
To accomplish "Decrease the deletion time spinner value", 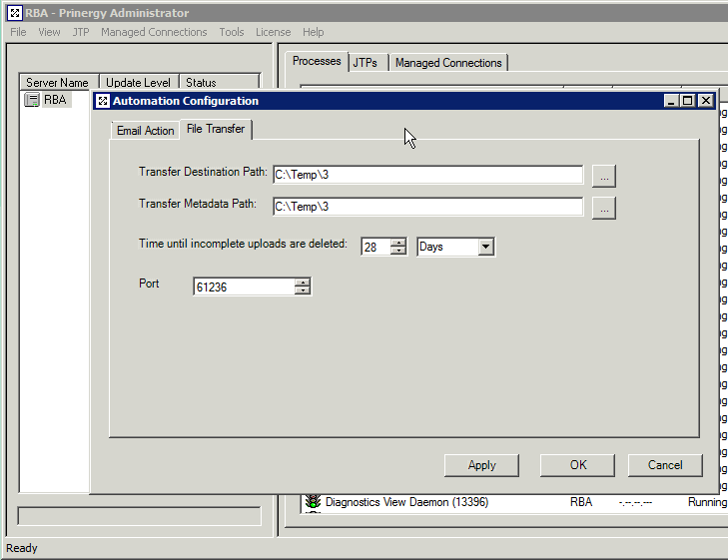I will pos(398,251).
